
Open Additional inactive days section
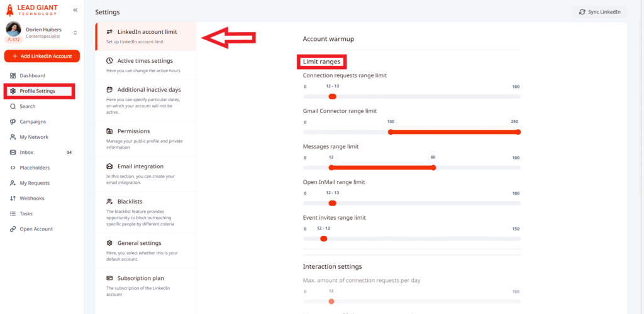click(x=148, y=90)
